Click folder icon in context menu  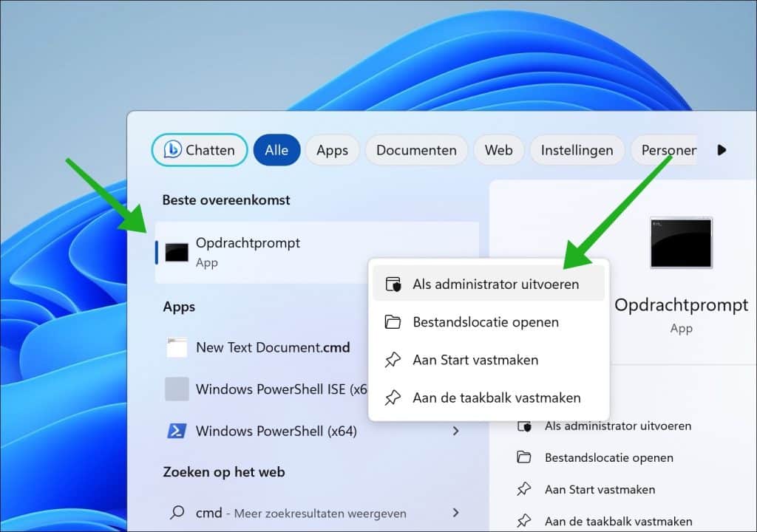(x=393, y=322)
